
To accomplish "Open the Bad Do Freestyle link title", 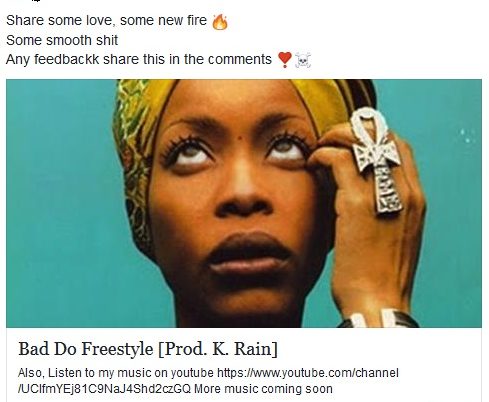I will pos(148,349).
